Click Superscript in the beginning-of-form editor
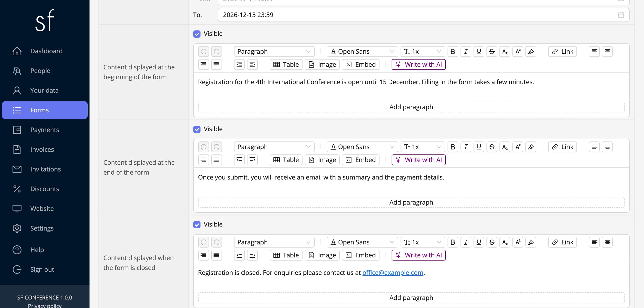Viewport: 644px width, 308px height. (518, 51)
